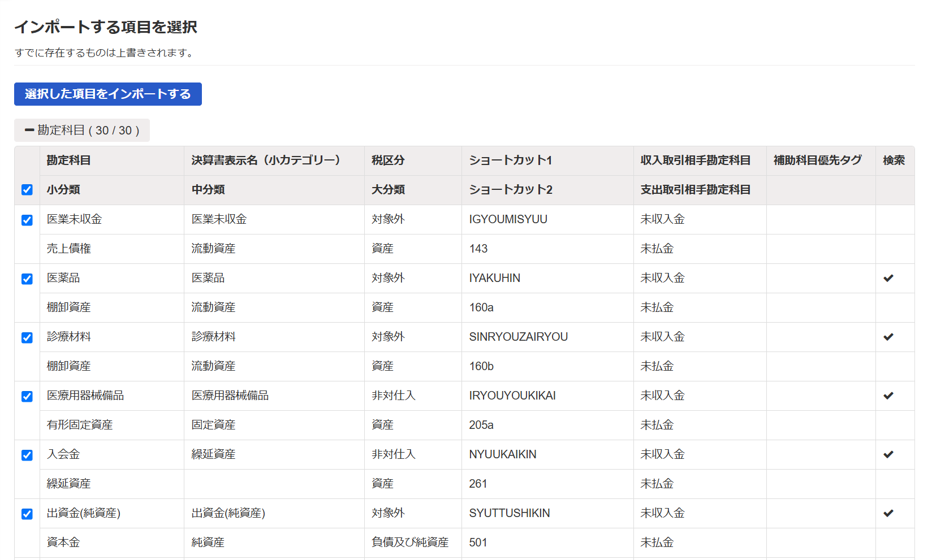
Task: Click the shortcut value 501
Action: (x=478, y=542)
